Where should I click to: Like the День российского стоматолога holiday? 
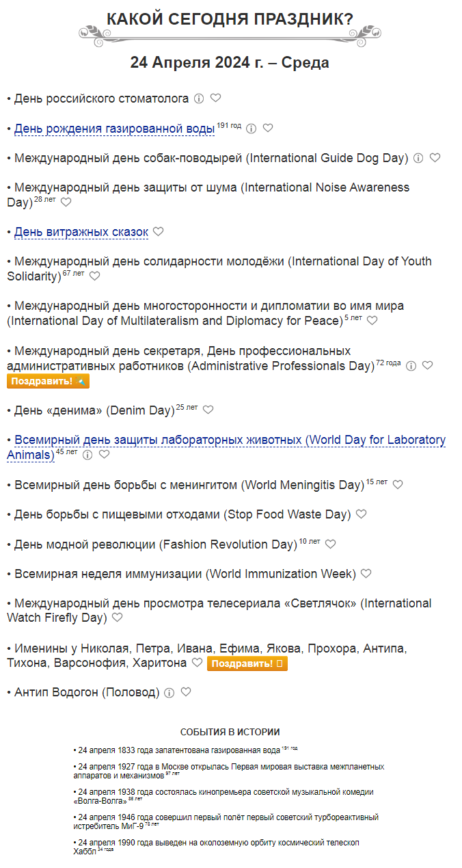tap(215, 98)
